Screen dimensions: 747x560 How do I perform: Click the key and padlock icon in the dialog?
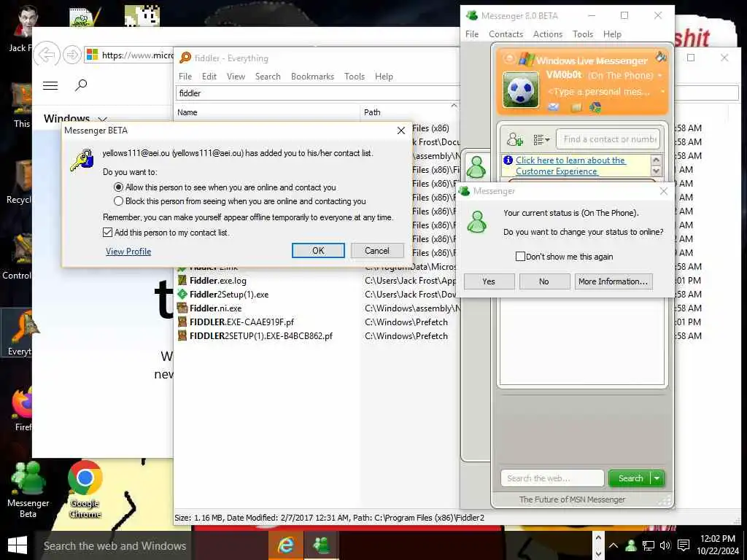[x=82, y=160]
